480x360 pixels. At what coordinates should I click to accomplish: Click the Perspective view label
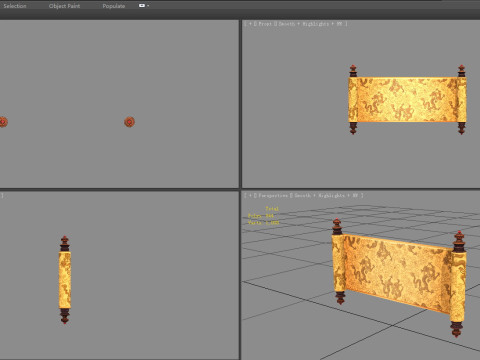pos(273,196)
